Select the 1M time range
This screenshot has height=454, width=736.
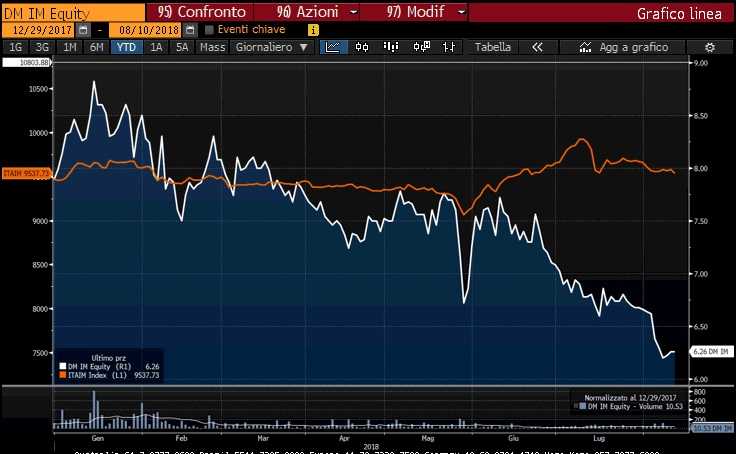(69, 47)
